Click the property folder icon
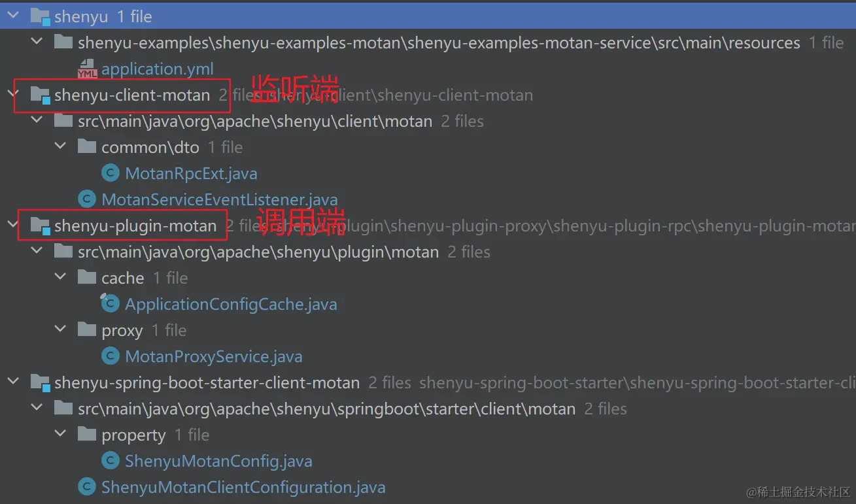Screen dimensions: 856x504 click(86, 435)
